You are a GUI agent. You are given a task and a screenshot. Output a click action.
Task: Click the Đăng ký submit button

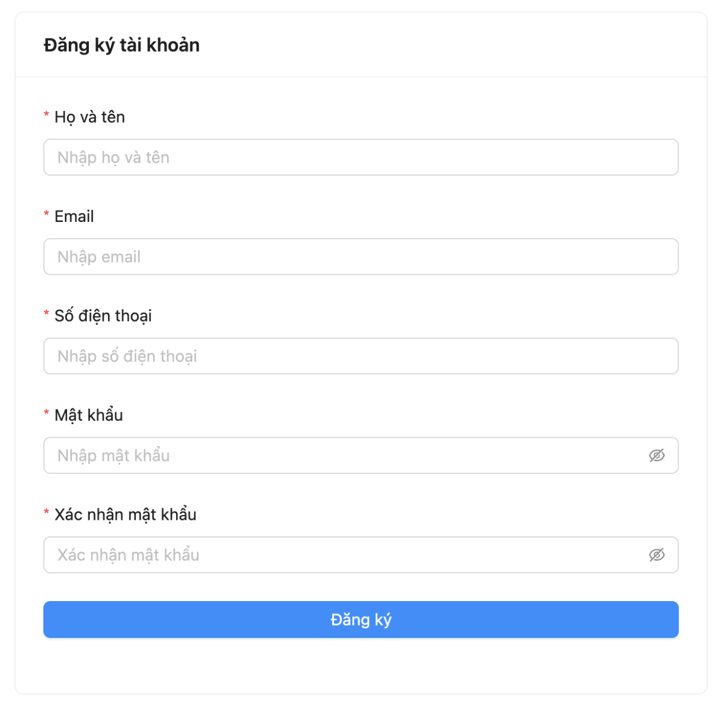361,620
